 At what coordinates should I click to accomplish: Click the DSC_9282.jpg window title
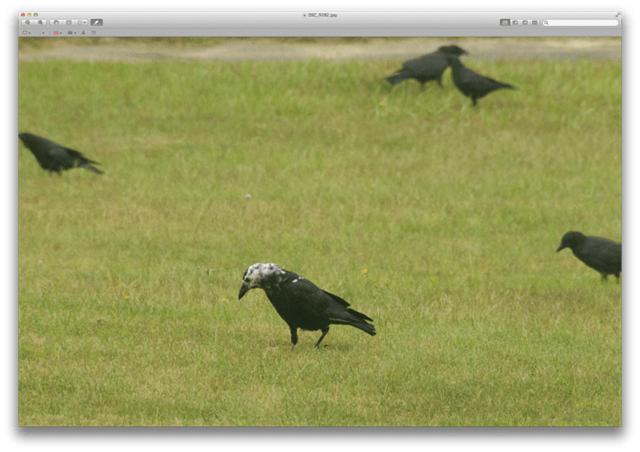[x=322, y=15]
